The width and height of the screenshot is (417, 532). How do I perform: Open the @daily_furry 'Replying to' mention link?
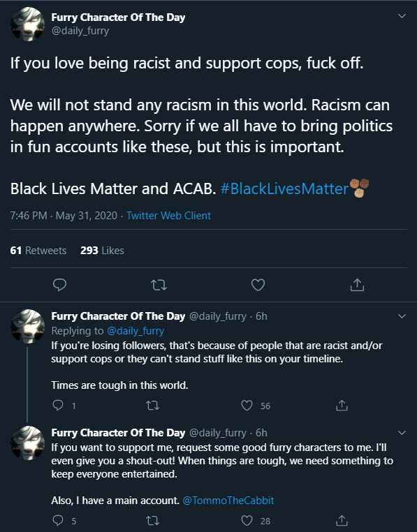tap(136, 331)
